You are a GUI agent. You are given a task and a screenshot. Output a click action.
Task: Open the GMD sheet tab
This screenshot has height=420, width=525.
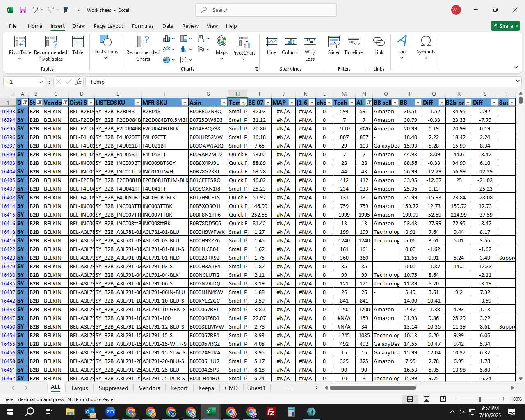tap(231, 388)
